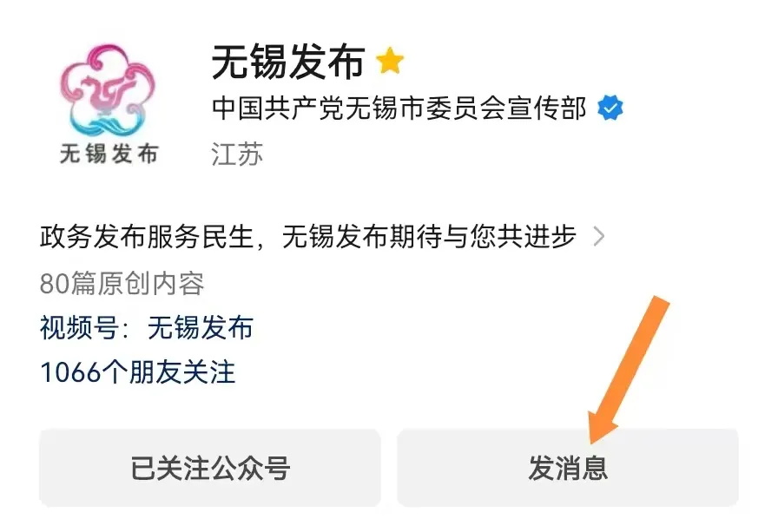Viewport: 778px width, 532px height.
Task: Tap the 无锡发布 caption under the logo
Action: point(109,154)
